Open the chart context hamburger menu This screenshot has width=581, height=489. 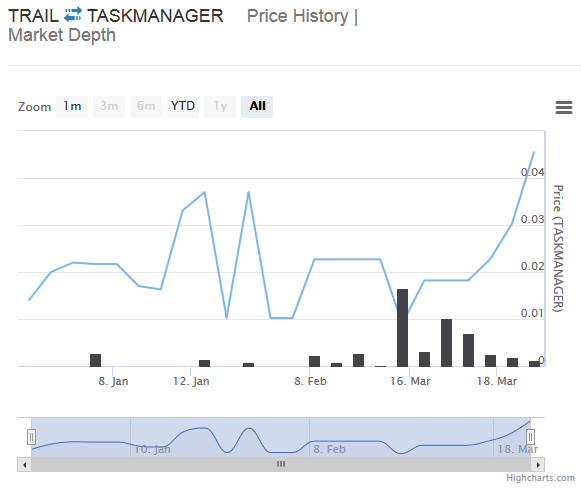[564, 107]
